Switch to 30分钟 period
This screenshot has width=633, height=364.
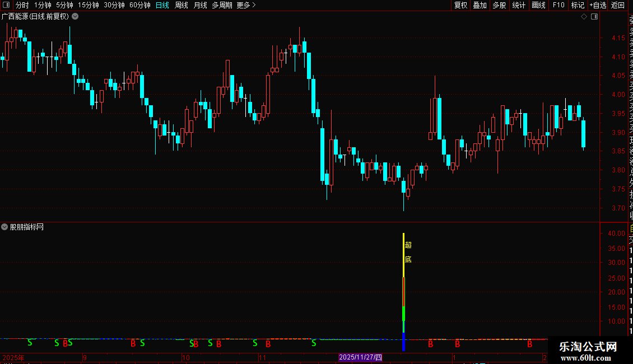click(x=114, y=5)
